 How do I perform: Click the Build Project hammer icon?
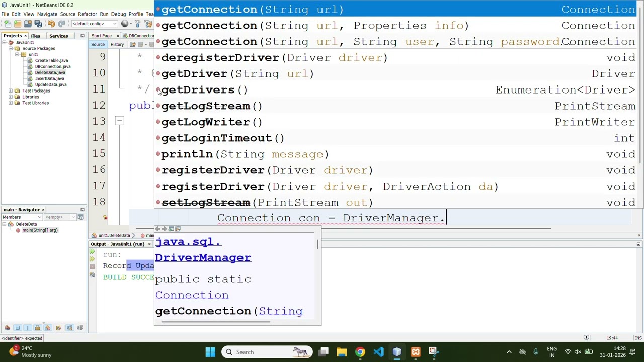pos(137,24)
